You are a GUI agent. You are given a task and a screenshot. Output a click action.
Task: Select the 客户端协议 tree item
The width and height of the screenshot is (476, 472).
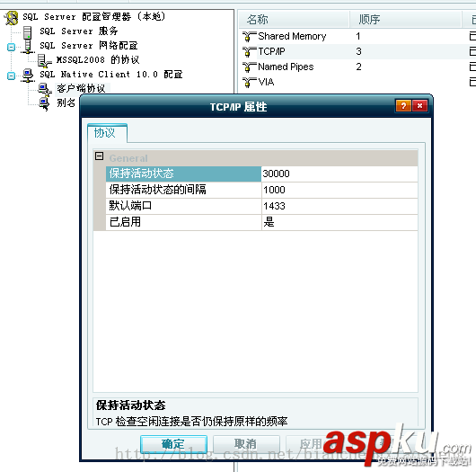(82, 88)
